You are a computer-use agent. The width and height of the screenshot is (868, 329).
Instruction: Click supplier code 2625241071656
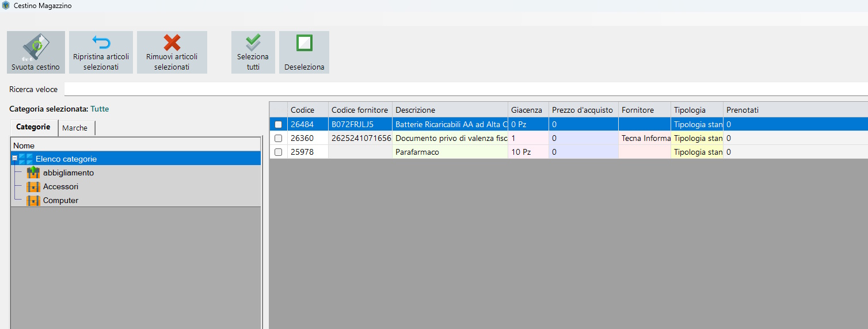click(x=360, y=138)
